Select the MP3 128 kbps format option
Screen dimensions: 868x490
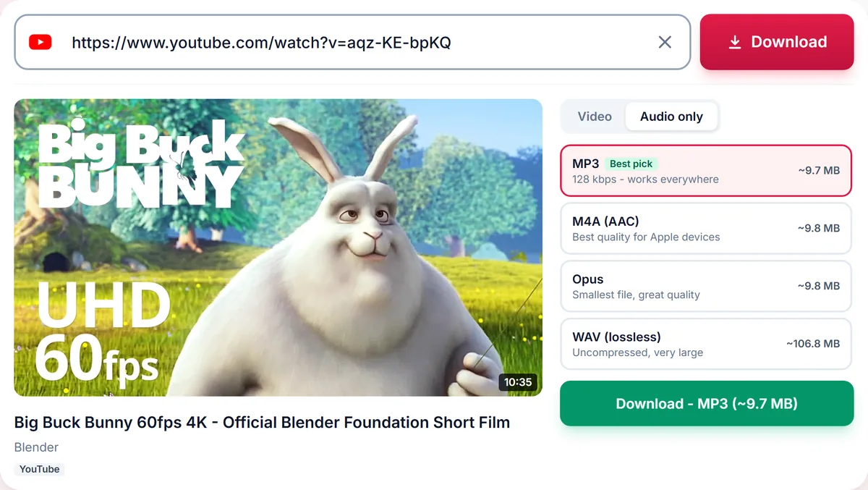pyautogui.click(x=706, y=171)
